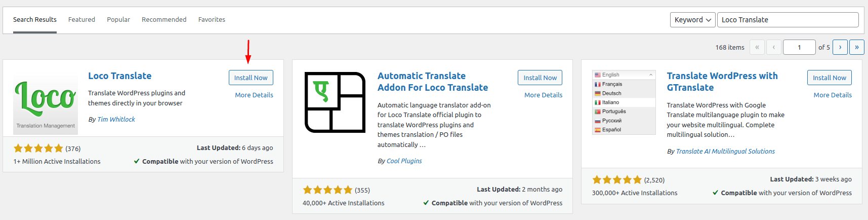Click the Automatic Translate Addon plugin icon

(335, 102)
